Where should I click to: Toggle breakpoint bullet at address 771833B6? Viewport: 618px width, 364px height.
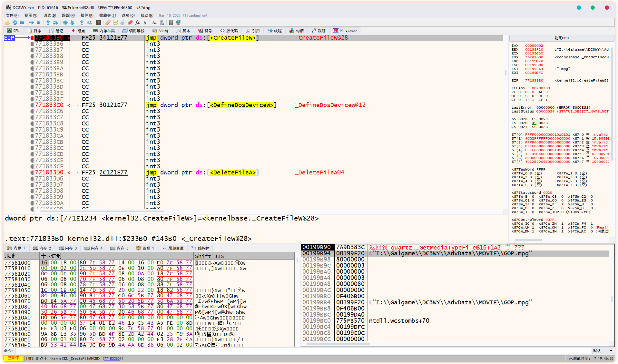click(x=32, y=44)
